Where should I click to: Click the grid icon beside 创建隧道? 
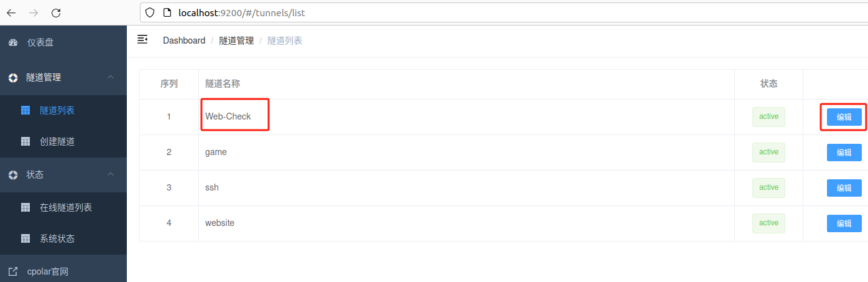(25, 141)
